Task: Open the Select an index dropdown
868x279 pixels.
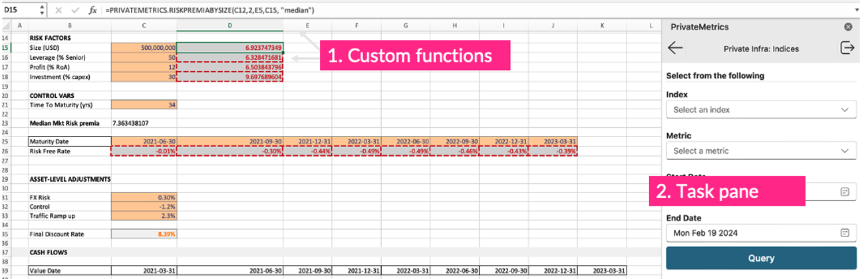Action: click(761, 110)
